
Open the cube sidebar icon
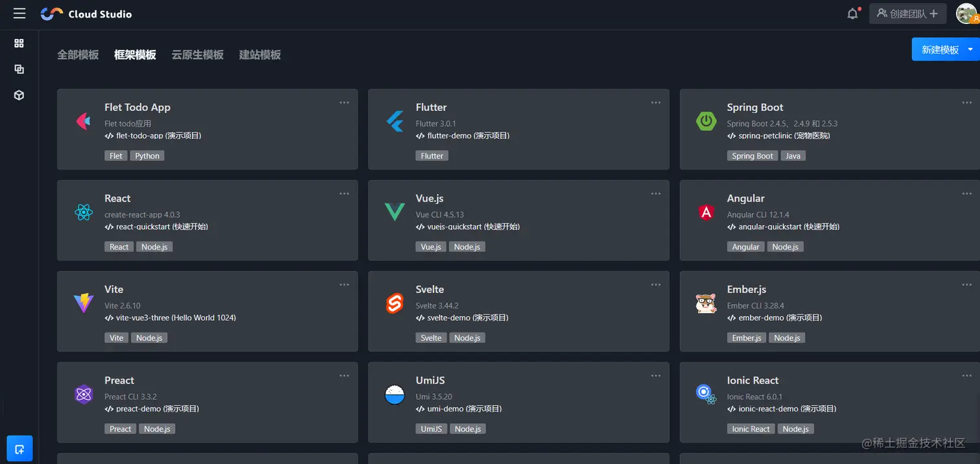click(19, 95)
